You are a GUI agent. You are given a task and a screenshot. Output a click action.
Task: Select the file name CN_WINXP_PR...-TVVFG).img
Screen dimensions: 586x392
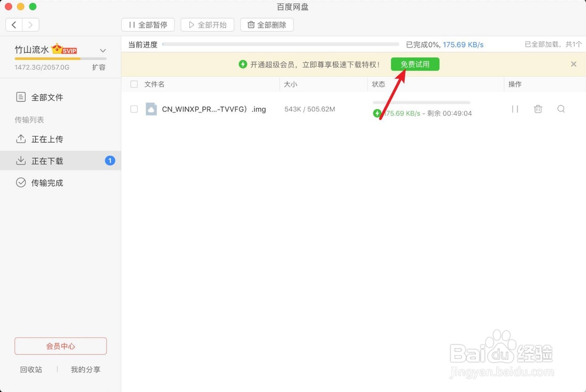tap(214, 110)
